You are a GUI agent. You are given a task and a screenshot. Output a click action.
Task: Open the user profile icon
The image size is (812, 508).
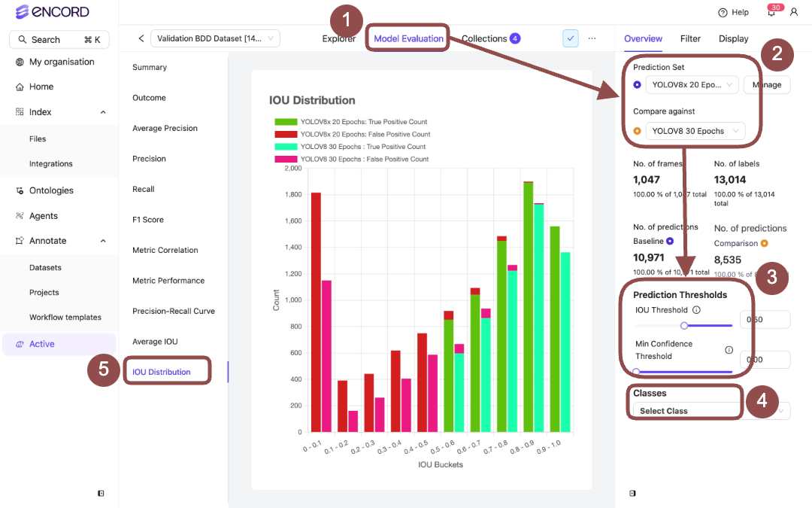(794, 12)
